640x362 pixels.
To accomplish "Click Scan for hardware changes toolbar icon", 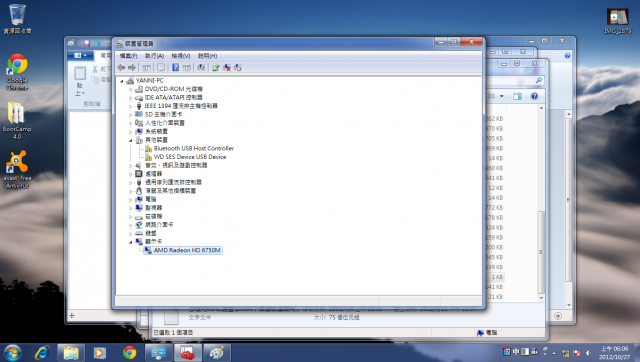I will coord(201,68).
